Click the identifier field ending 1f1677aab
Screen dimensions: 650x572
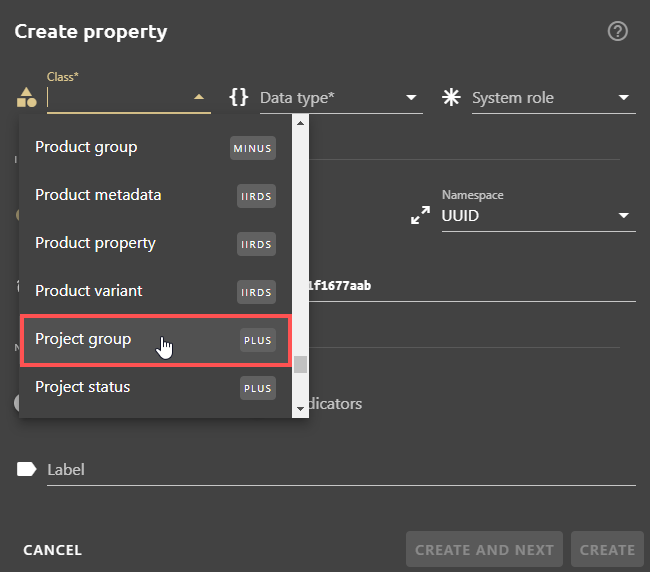click(472, 286)
